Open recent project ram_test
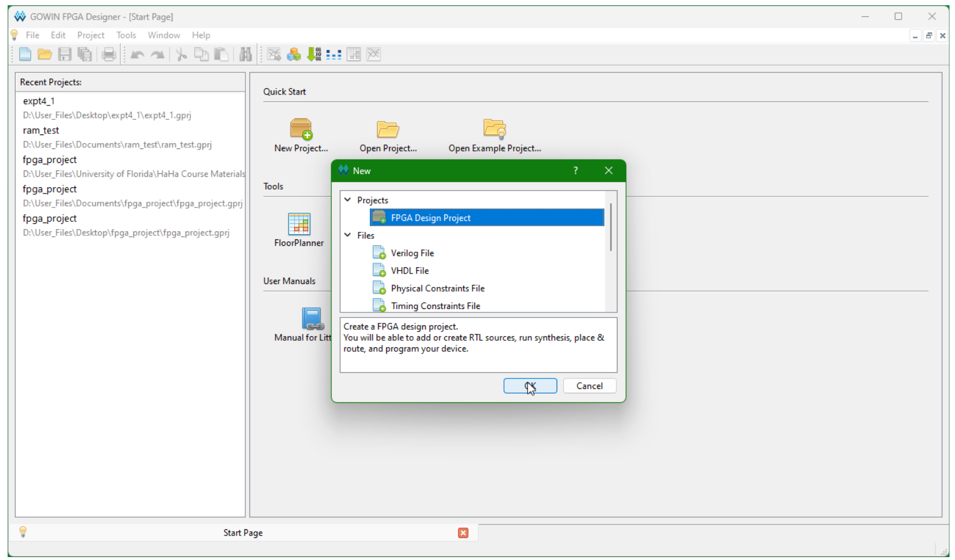This screenshot has height=560, width=955. pos(130,137)
